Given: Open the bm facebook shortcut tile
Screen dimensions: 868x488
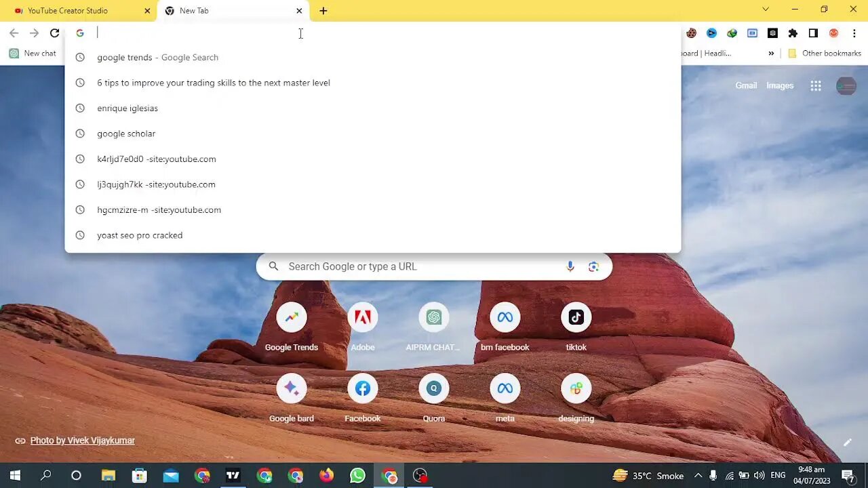Looking at the screenshot, I should pos(505,328).
